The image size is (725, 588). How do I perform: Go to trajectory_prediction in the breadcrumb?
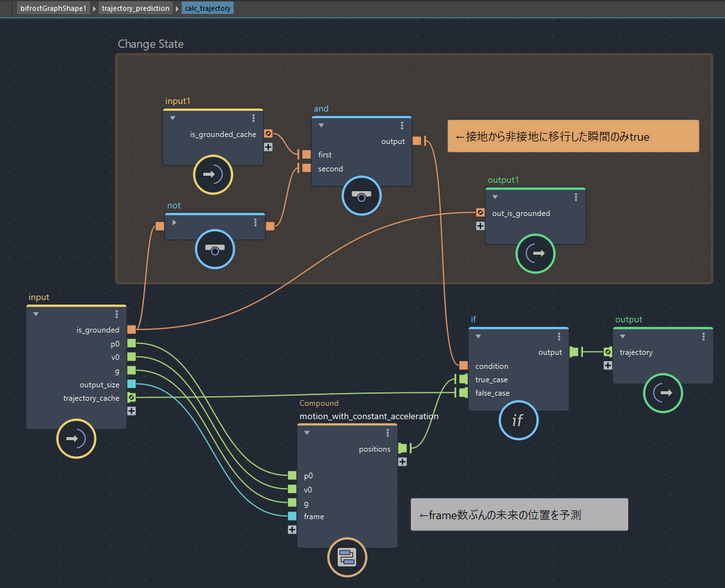[136, 8]
